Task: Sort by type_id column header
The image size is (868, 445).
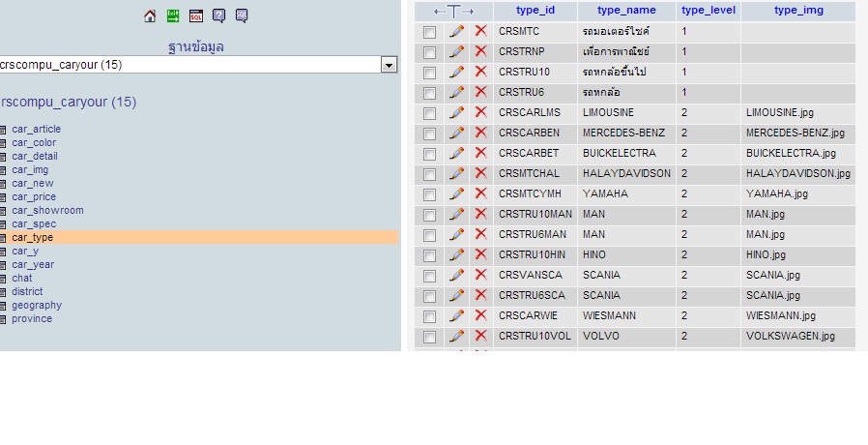Action: [x=535, y=10]
